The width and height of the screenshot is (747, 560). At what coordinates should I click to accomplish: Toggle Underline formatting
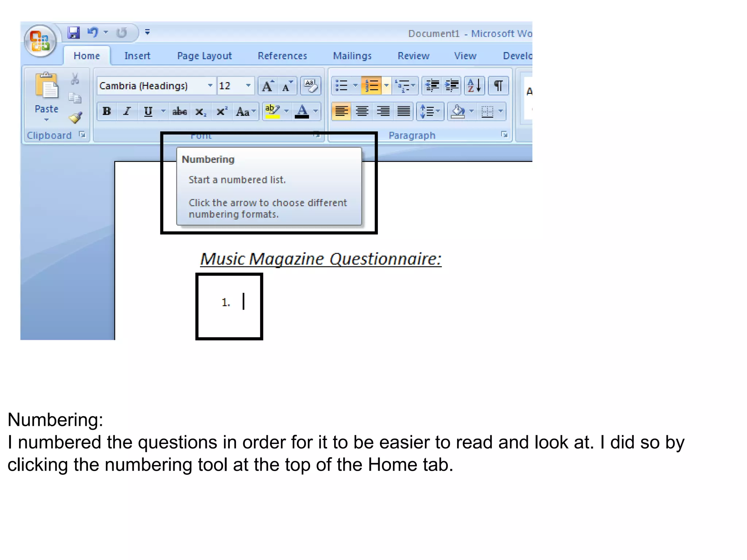click(148, 111)
